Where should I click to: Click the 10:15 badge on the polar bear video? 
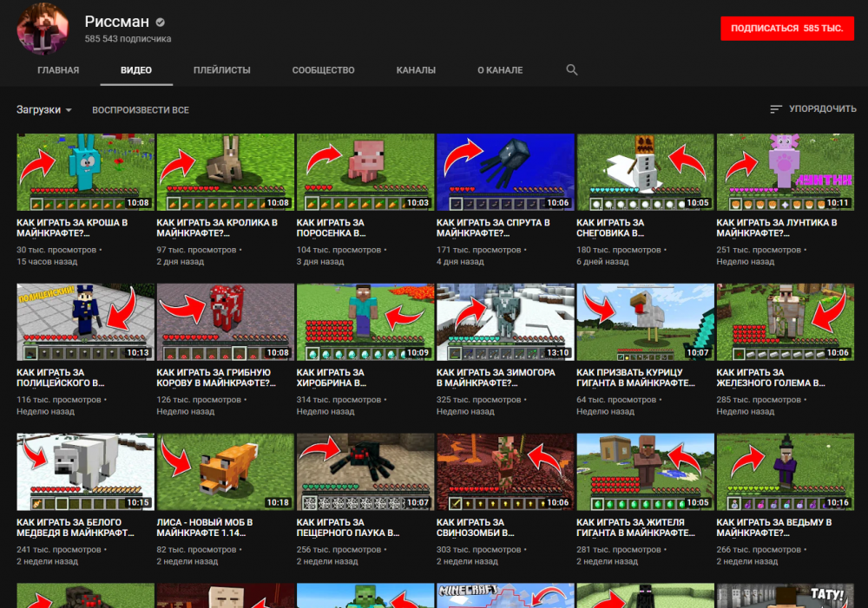pos(137,502)
